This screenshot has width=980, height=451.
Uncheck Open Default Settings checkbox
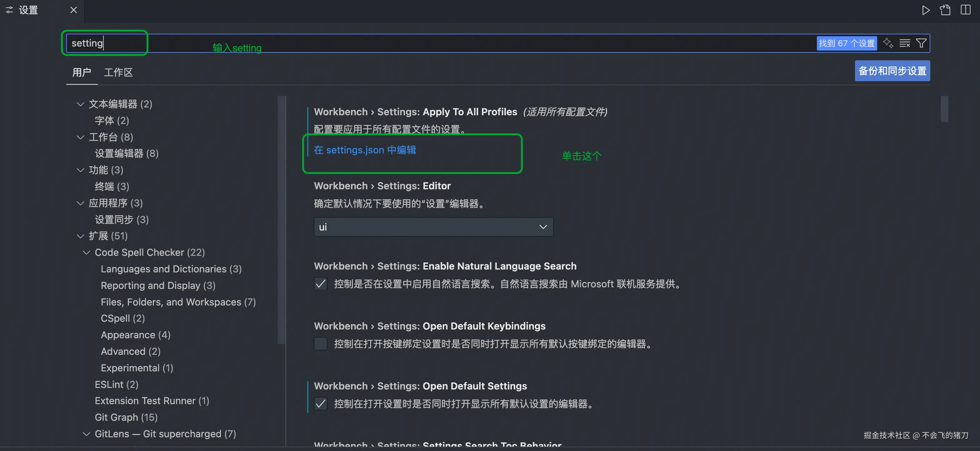[x=321, y=404]
